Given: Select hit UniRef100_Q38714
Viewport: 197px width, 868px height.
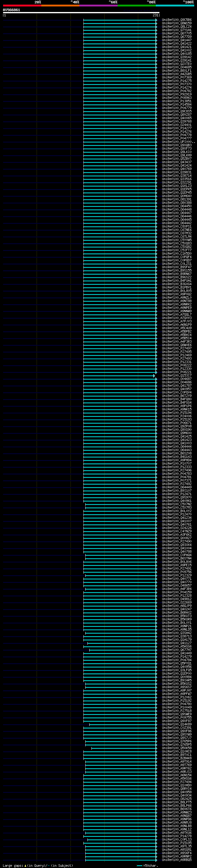Looking at the screenshot, I should click(176, 176).
